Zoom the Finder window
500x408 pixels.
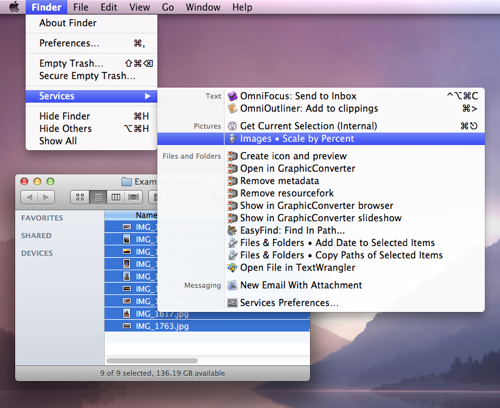click(x=50, y=181)
